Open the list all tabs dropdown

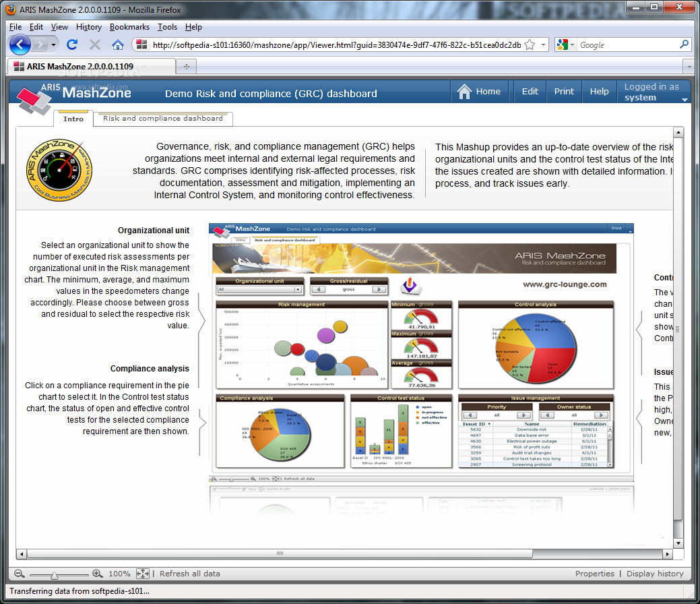coord(689,67)
